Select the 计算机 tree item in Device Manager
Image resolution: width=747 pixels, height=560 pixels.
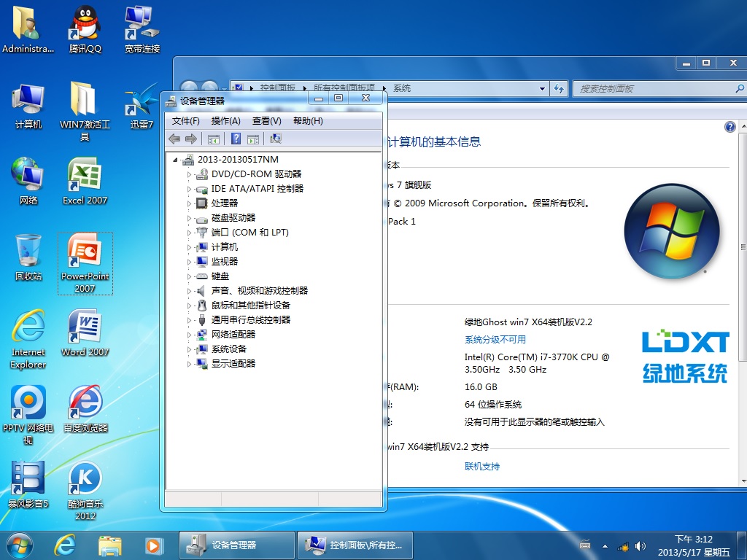tap(225, 246)
